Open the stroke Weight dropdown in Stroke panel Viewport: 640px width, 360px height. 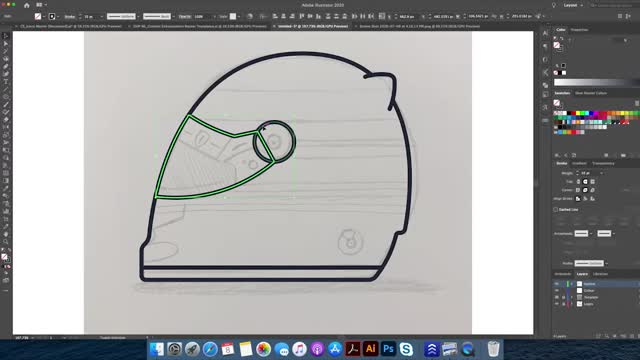[602, 173]
